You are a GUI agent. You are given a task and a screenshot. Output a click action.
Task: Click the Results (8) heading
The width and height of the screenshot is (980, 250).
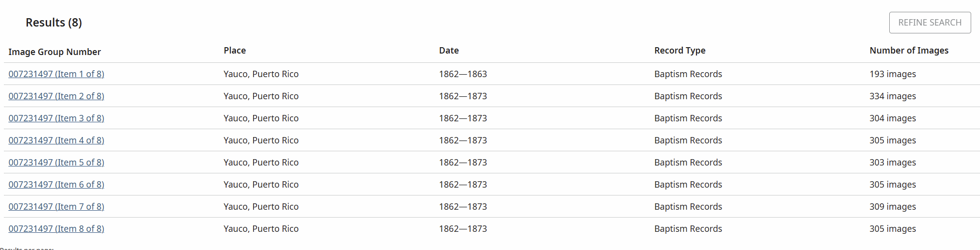pos(53,23)
